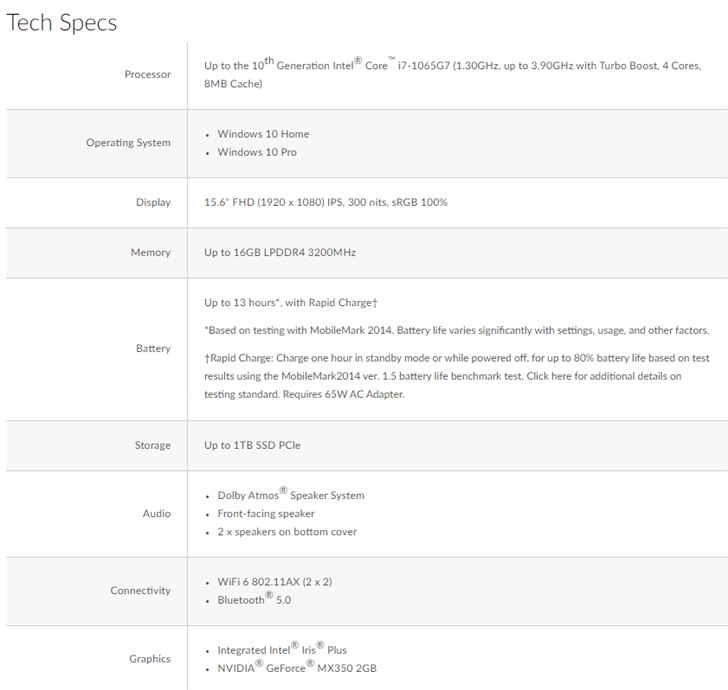Click the Display row label
This screenshot has height=690, width=728.
pyautogui.click(x=153, y=202)
